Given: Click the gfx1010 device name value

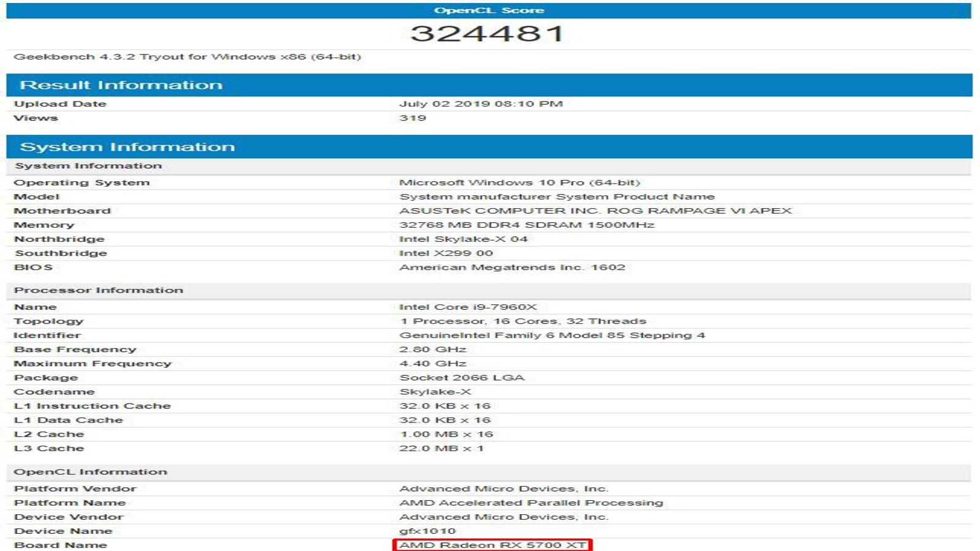Looking at the screenshot, I should (428, 531).
